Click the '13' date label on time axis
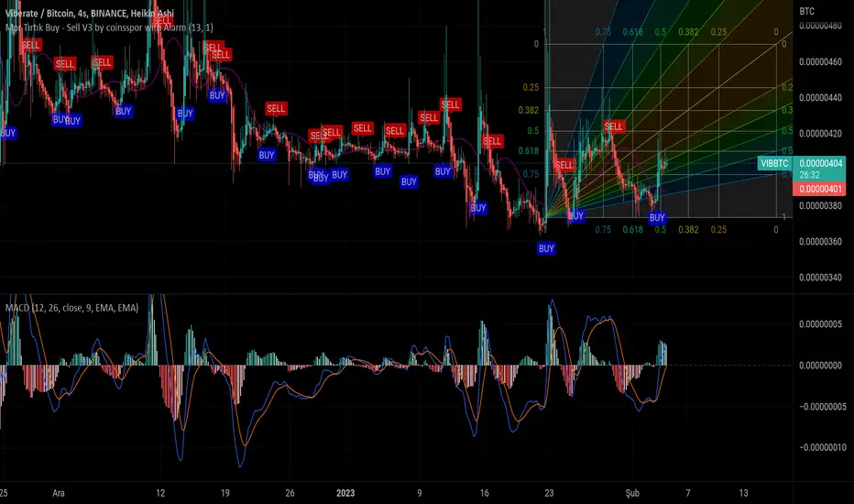This screenshot has height=504, width=854. click(x=743, y=493)
